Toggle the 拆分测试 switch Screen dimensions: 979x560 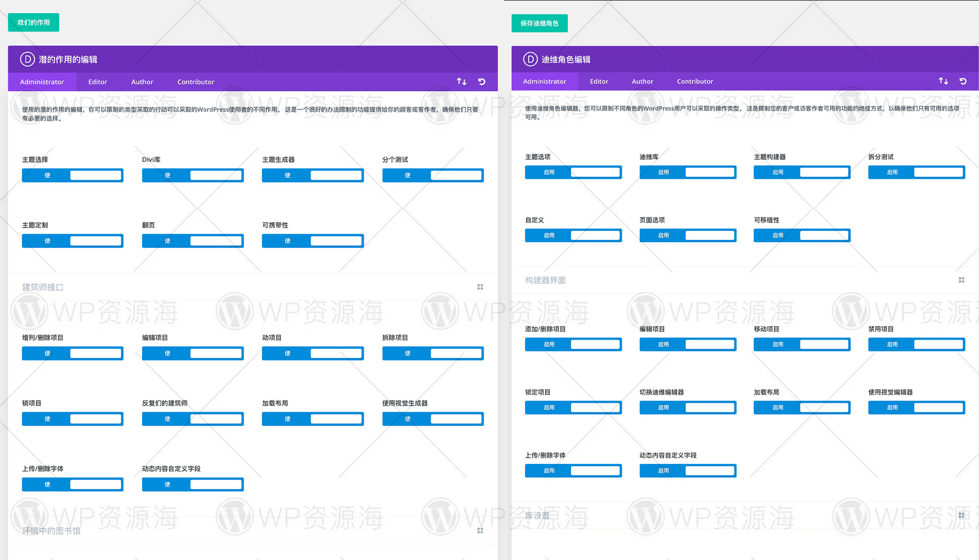(916, 172)
